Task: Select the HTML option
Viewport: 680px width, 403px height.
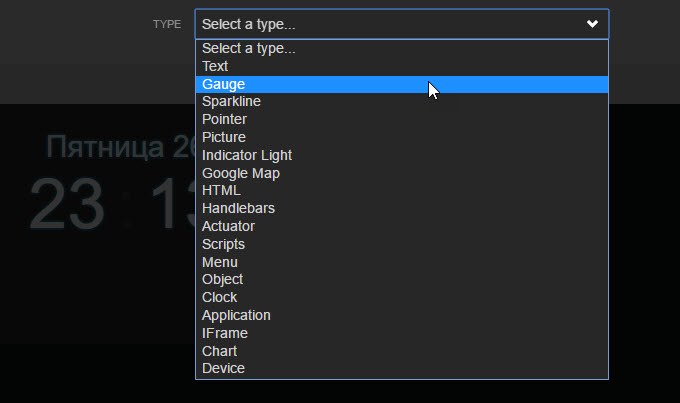Action: (x=221, y=190)
